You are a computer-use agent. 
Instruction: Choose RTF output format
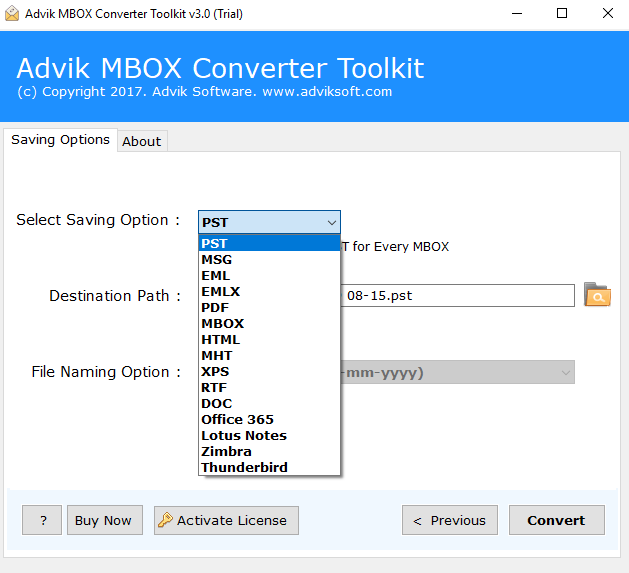tap(269, 388)
